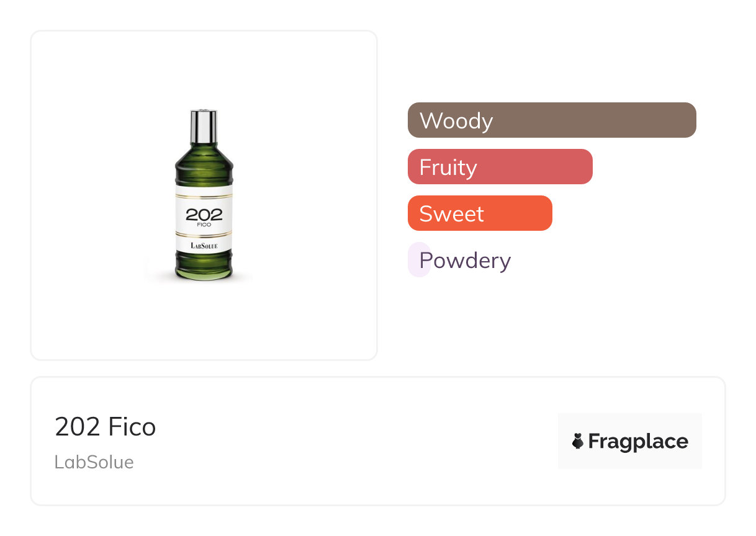Open the 202 Fico title
The width and height of the screenshot is (756, 536).
tap(106, 427)
